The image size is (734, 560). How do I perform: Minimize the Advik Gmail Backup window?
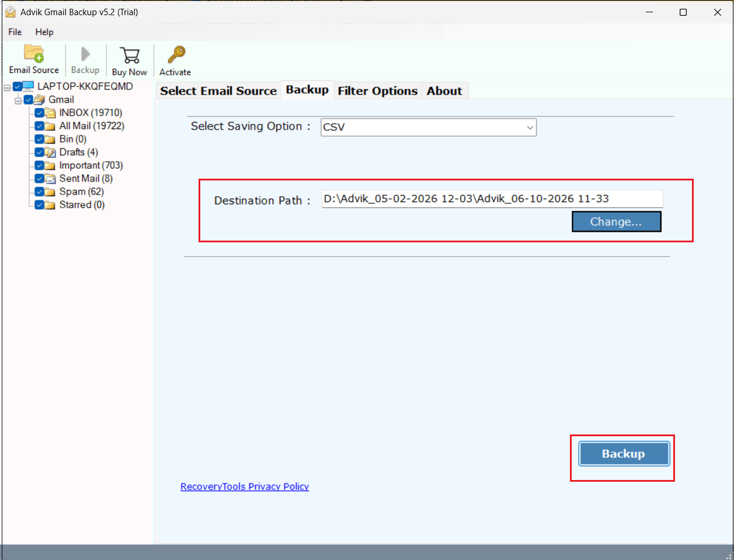coord(649,12)
